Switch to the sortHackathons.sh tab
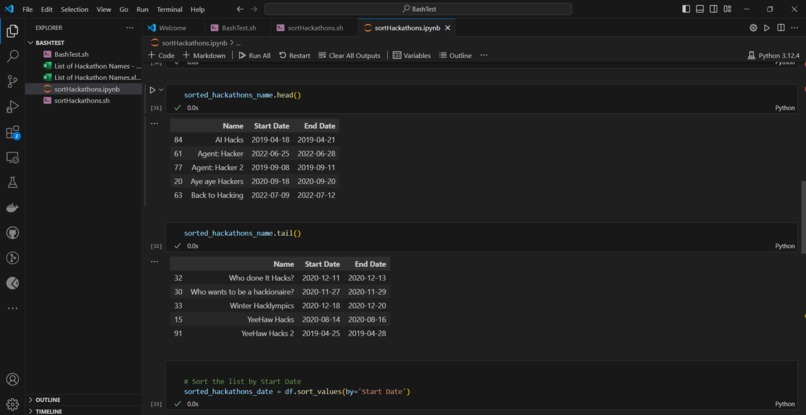 [x=315, y=28]
